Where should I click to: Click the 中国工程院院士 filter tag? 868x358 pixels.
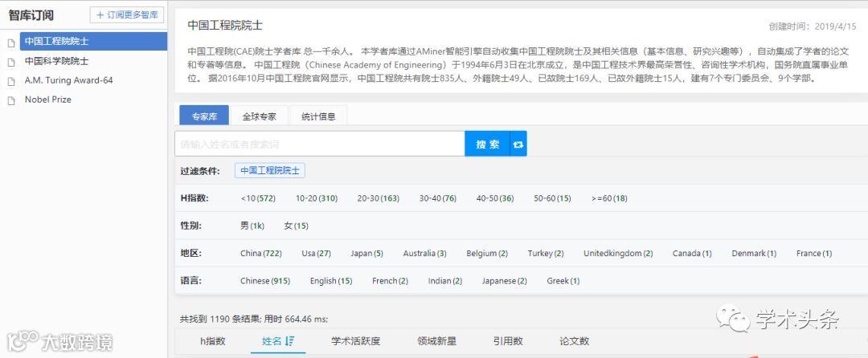point(269,171)
